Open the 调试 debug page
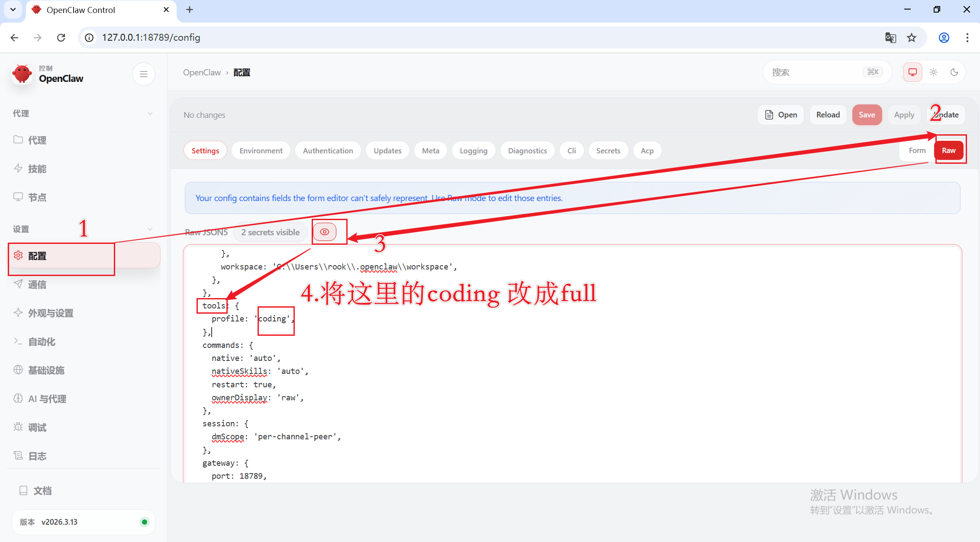 (84, 427)
